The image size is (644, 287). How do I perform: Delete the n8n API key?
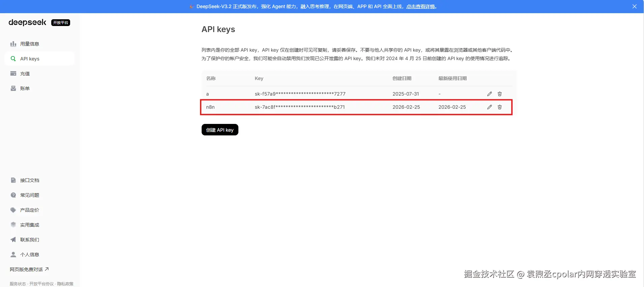500,107
